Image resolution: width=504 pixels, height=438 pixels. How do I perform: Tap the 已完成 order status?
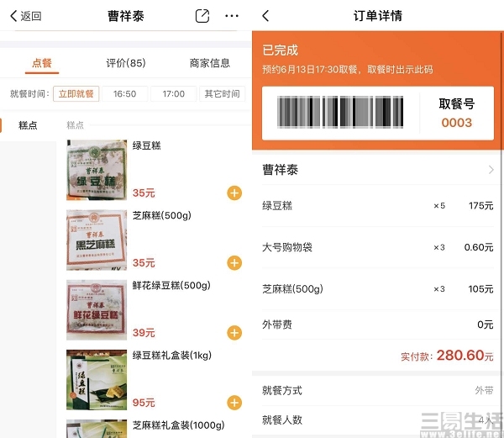(x=281, y=50)
